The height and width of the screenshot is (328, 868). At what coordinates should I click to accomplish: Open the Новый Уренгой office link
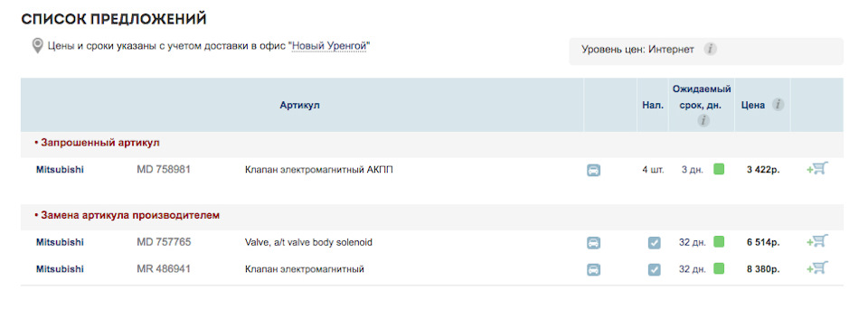tap(329, 46)
